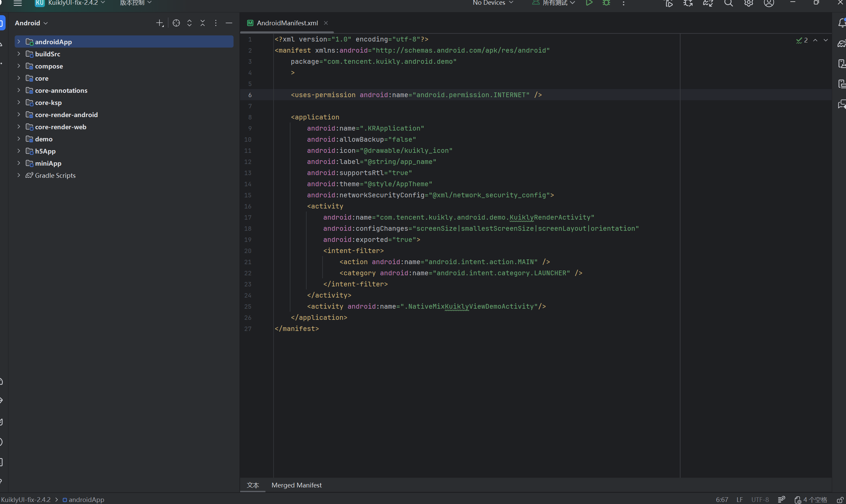The height and width of the screenshot is (504, 846).
Task: Click the Run green play icon
Action: click(589, 3)
